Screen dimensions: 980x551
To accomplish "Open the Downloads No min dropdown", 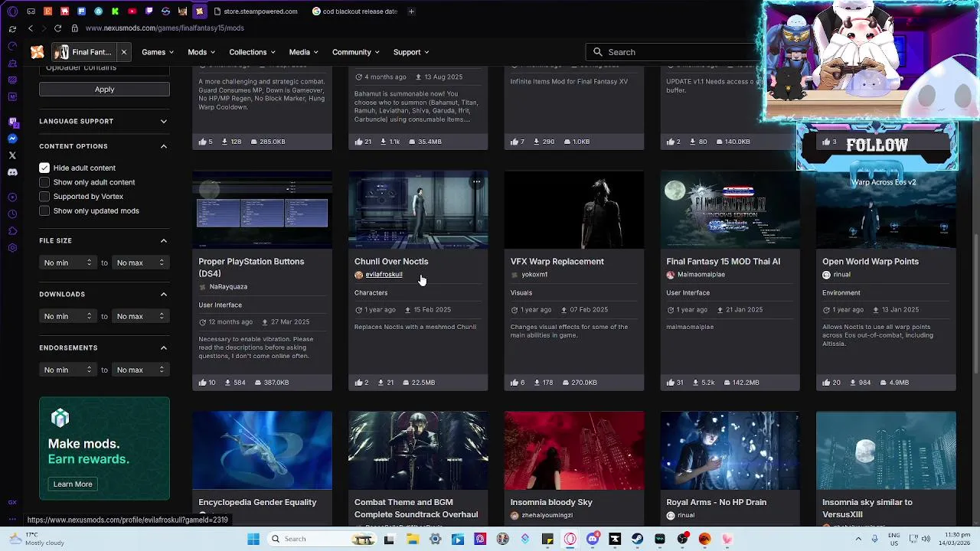I will coord(68,316).
